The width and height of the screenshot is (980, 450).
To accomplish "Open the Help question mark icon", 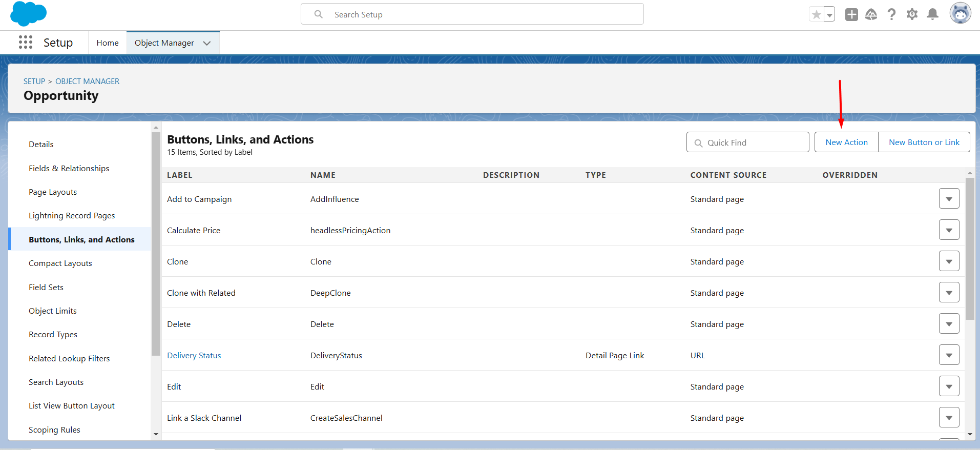I will click(891, 14).
